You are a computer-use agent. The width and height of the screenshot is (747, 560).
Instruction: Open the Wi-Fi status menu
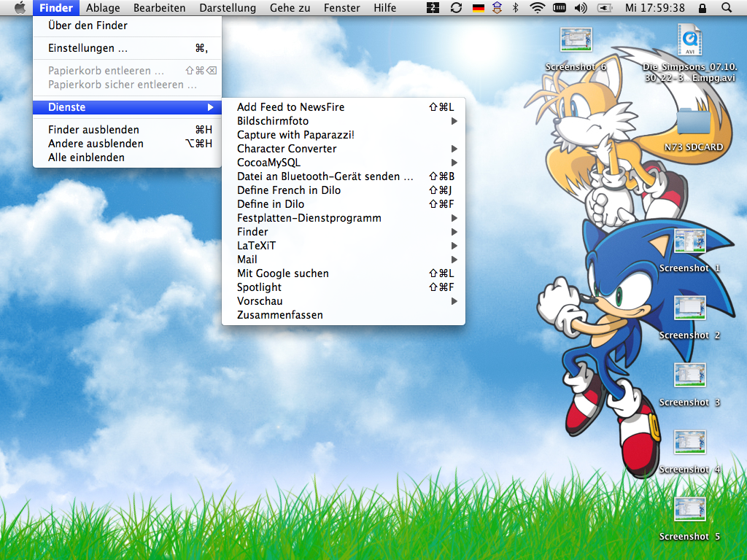(x=538, y=7)
